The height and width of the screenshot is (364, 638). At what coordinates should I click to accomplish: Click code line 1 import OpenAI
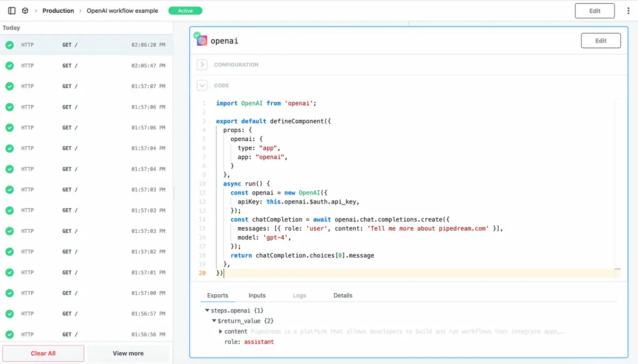pos(266,104)
